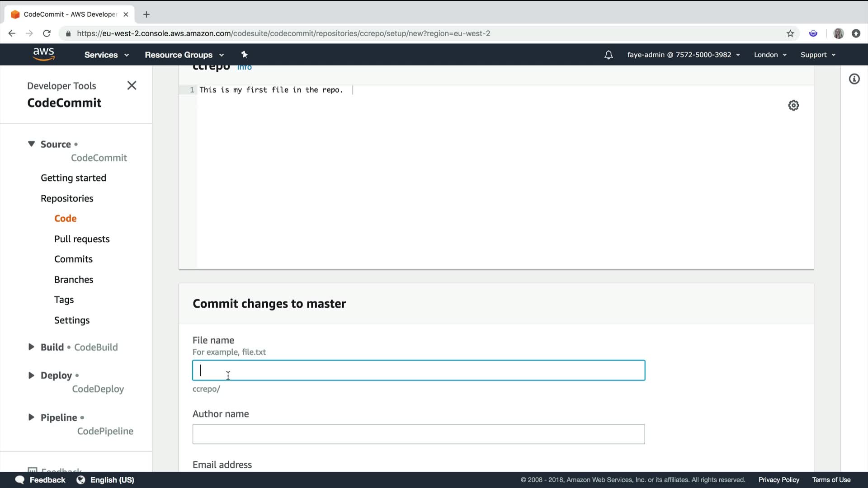868x488 pixels.
Task: Reload the page in browser
Action: [x=47, y=33]
